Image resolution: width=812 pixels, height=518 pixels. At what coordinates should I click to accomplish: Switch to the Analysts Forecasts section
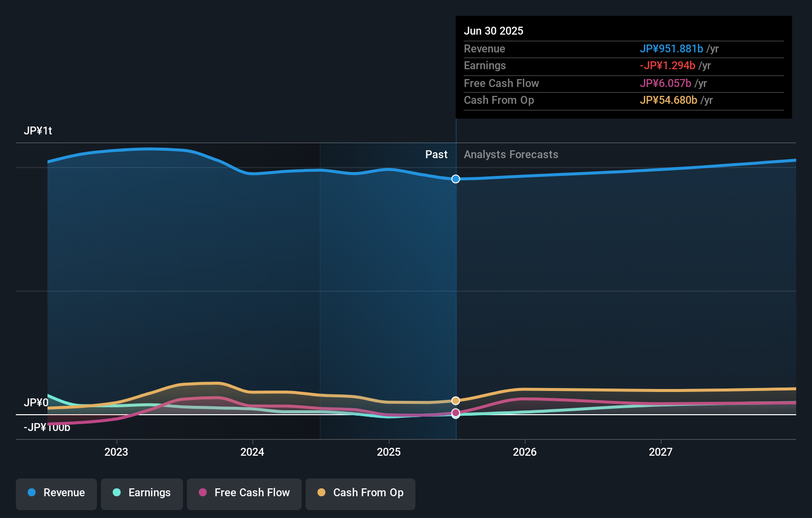coord(511,154)
